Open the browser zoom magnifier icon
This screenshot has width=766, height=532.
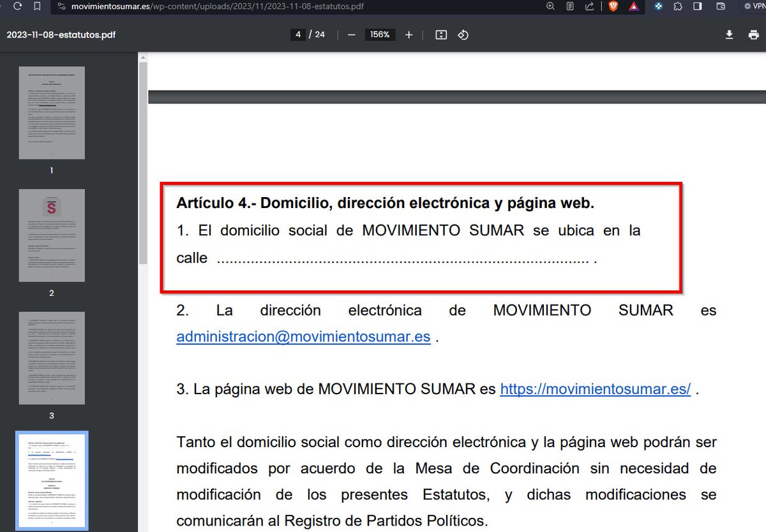tap(551, 6)
